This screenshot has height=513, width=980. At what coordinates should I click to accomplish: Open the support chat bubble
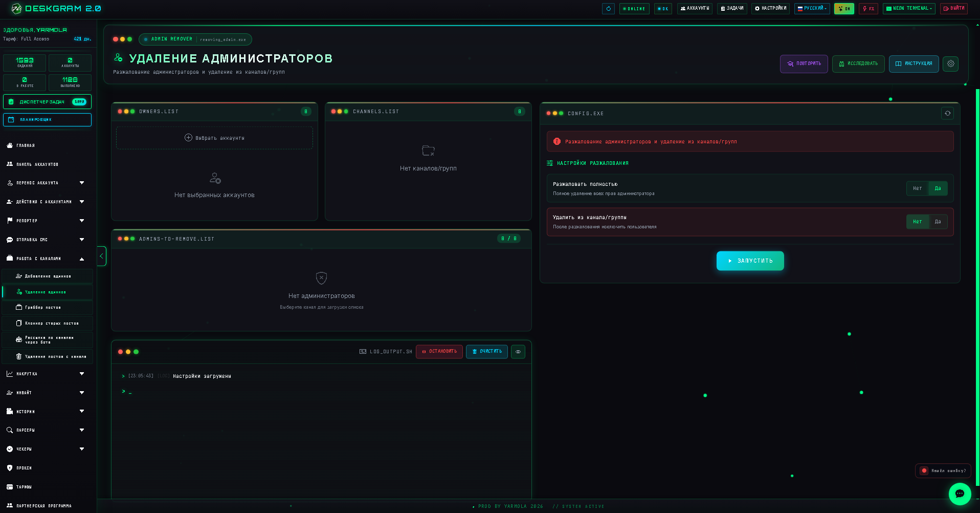point(960,494)
